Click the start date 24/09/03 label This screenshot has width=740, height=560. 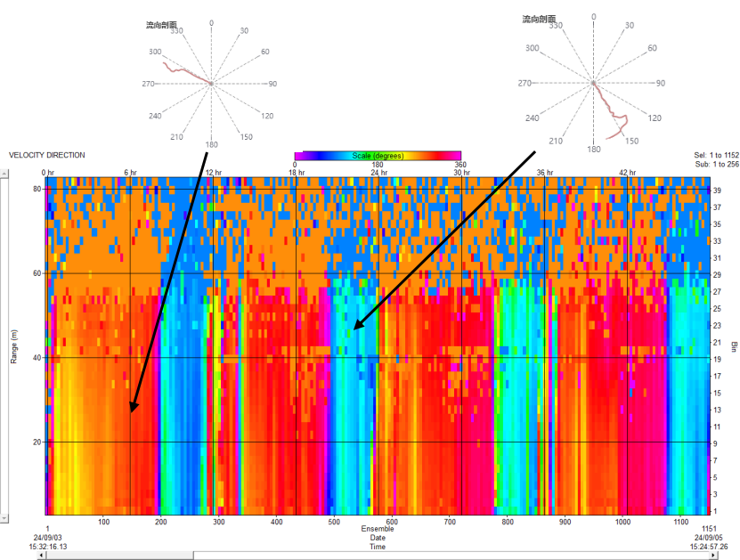(x=47, y=538)
